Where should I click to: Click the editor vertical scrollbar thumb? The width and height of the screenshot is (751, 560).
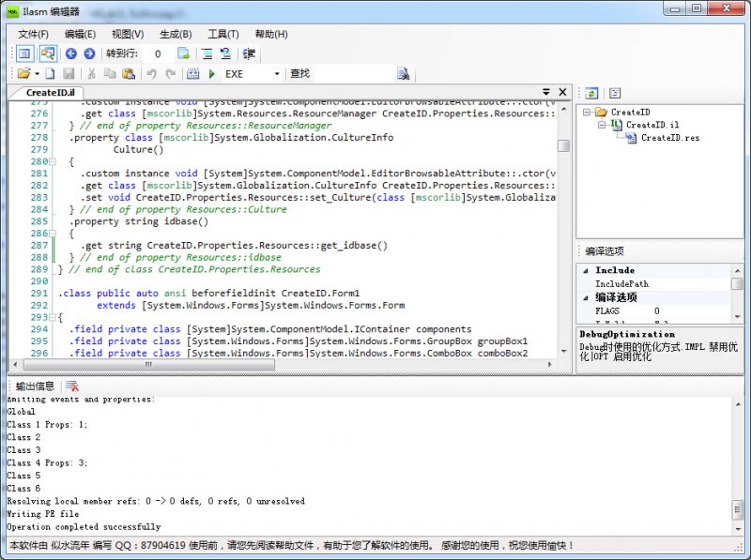[x=564, y=145]
